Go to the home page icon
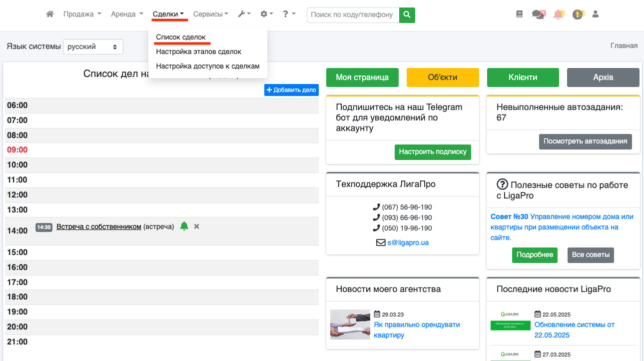The image size is (644, 361). coord(50,14)
